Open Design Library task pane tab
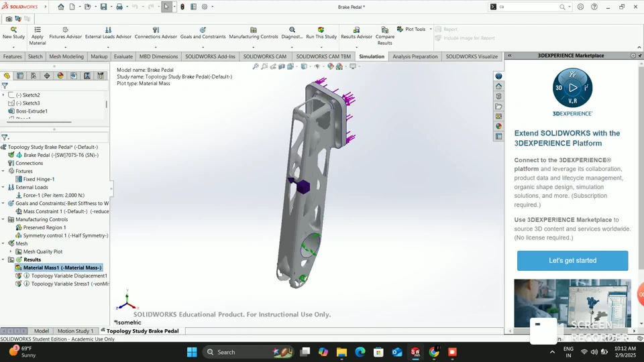Image resolution: width=644 pixels, height=362 pixels. 498,96
